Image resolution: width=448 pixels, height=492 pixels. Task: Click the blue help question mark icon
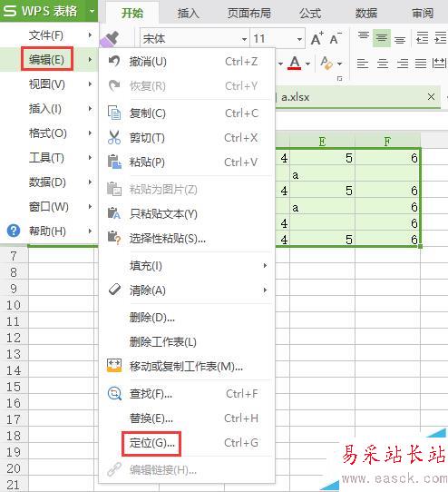point(14,231)
